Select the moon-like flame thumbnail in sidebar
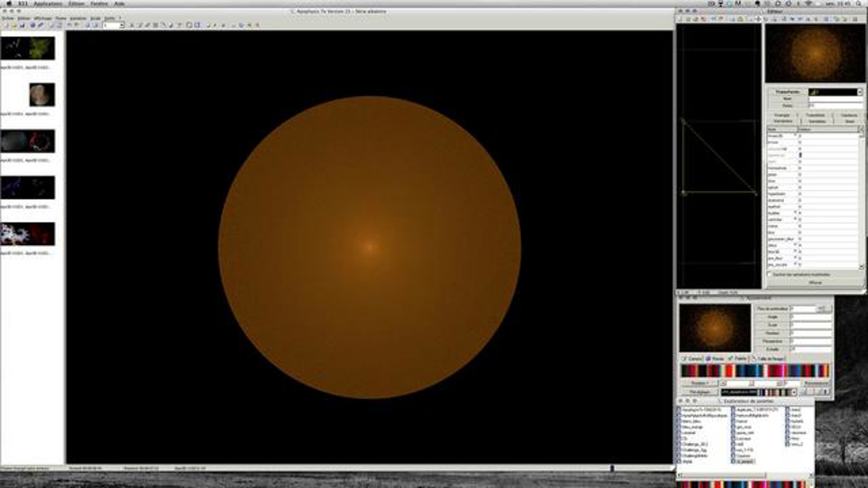 point(42,95)
